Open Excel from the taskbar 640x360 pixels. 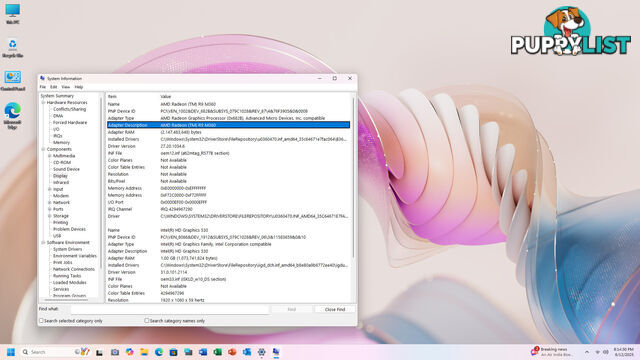click(218, 352)
